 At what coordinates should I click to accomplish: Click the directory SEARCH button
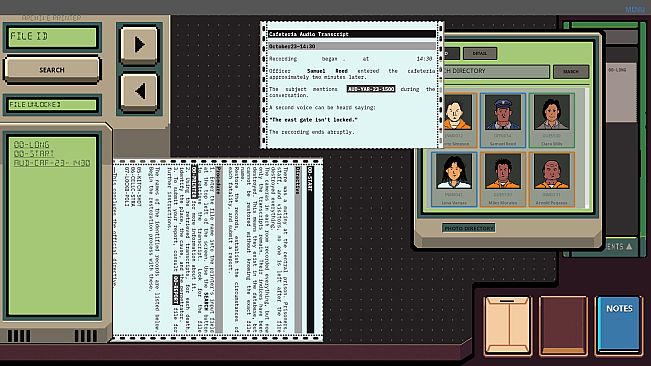[571, 71]
